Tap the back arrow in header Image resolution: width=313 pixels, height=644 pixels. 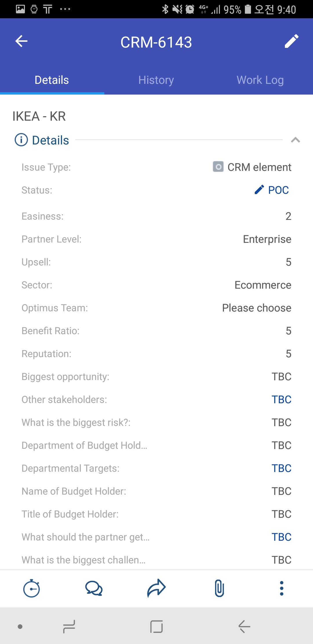coord(21,41)
